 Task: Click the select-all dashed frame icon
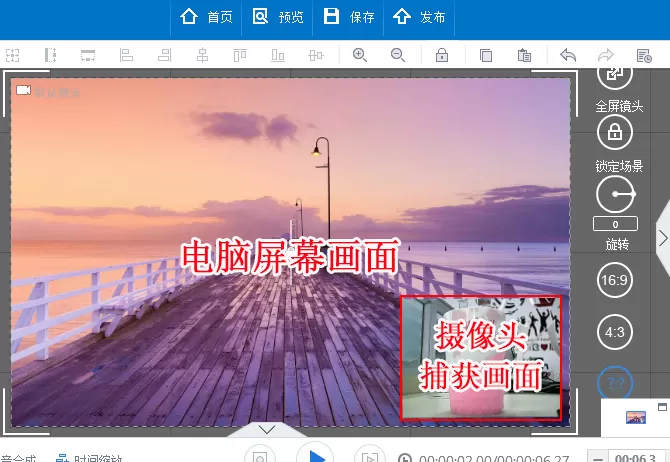coord(12,55)
